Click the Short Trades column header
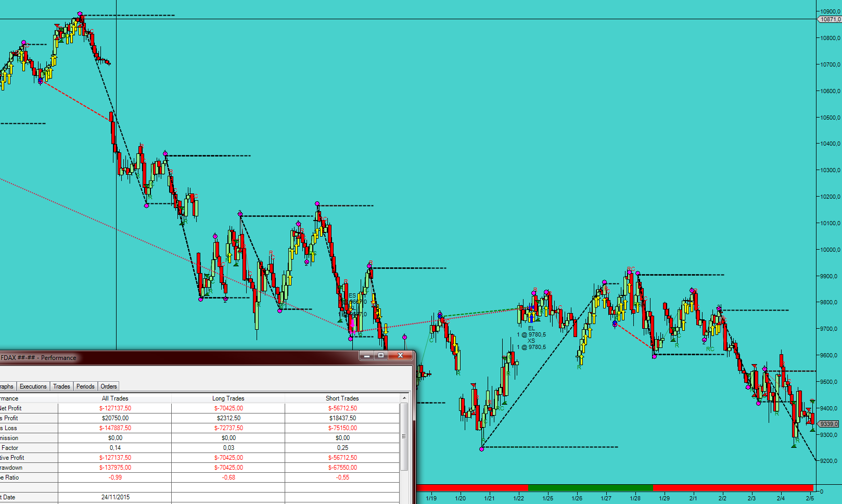 coord(342,398)
